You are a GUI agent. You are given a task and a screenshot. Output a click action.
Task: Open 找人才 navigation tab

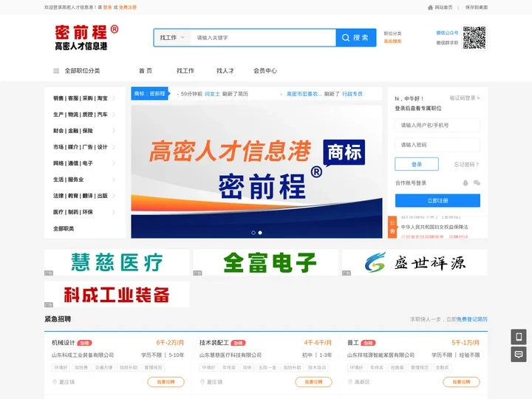pos(225,71)
